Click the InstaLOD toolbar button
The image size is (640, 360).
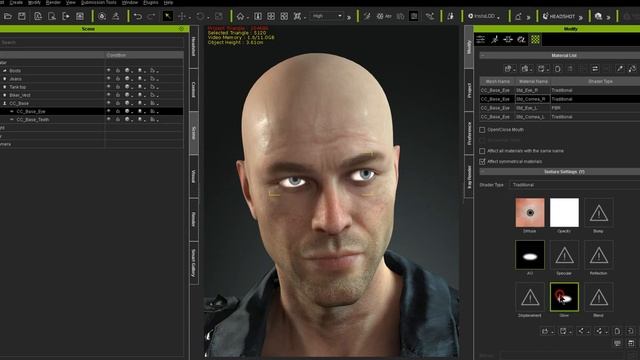point(484,16)
